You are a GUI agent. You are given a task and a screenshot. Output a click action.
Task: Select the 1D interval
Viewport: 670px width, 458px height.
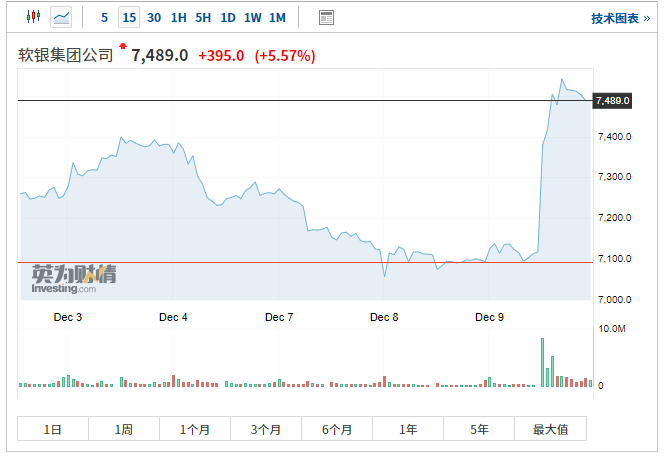(228, 18)
